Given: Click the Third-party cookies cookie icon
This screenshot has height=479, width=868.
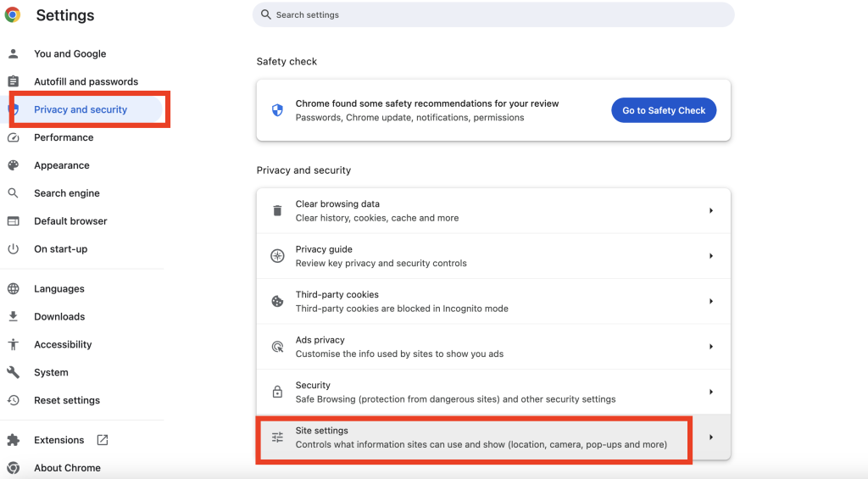Looking at the screenshot, I should pos(277,301).
